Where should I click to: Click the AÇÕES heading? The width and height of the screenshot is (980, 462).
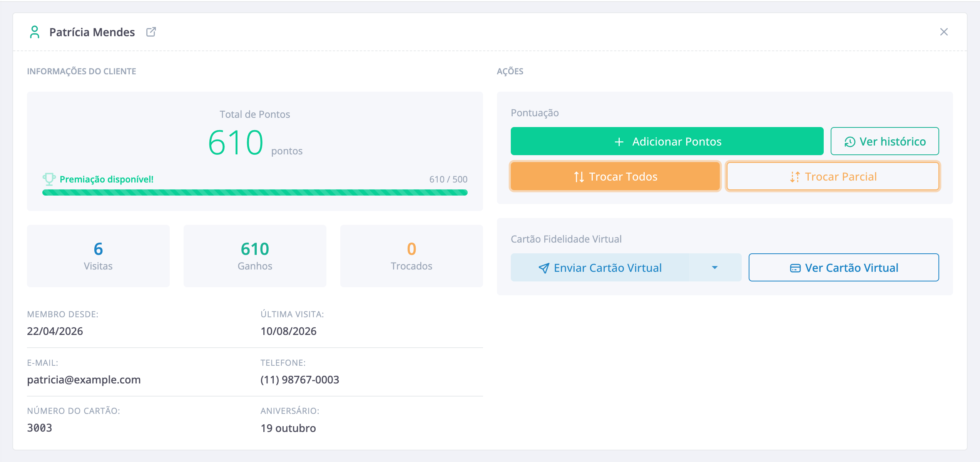click(x=510, y=71)
